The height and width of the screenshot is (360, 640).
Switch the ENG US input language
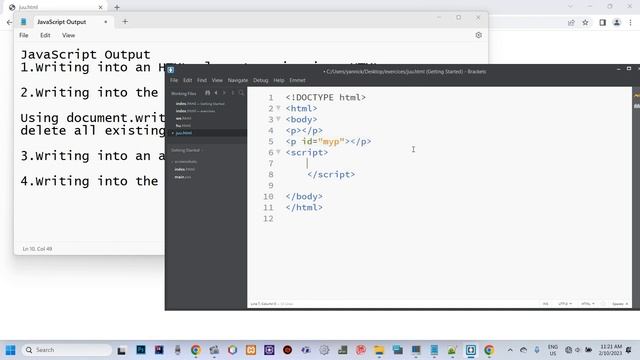pos(553,350)
